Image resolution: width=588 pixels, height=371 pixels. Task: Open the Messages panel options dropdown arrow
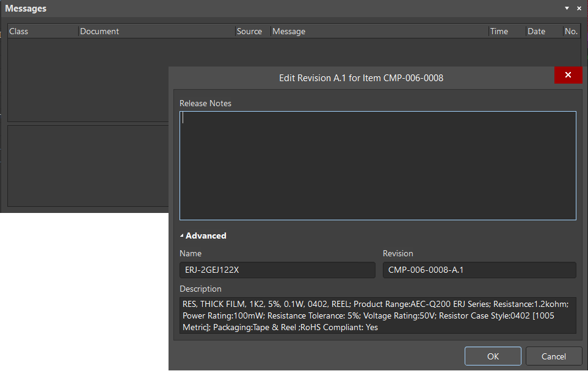tap(567, 8)
